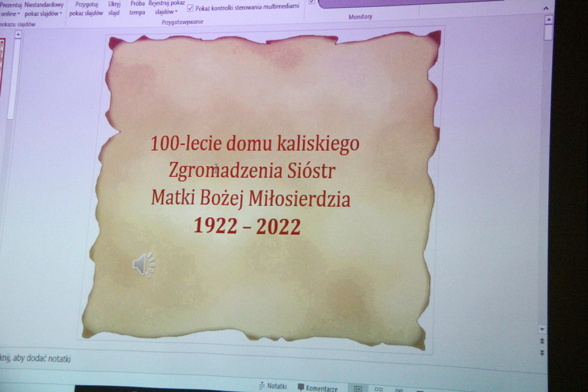Screen dimensions: 588x392
Task: Open Prezentuj online dropdown
Action: pos(10,9)
